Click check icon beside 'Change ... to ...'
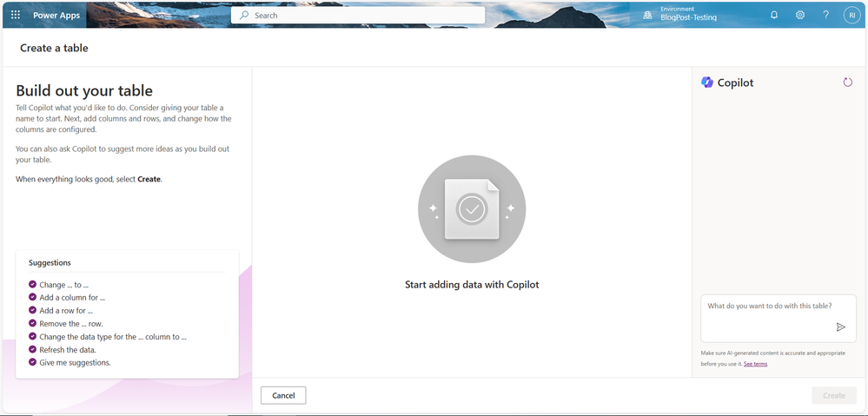 (x=33, y=285)
